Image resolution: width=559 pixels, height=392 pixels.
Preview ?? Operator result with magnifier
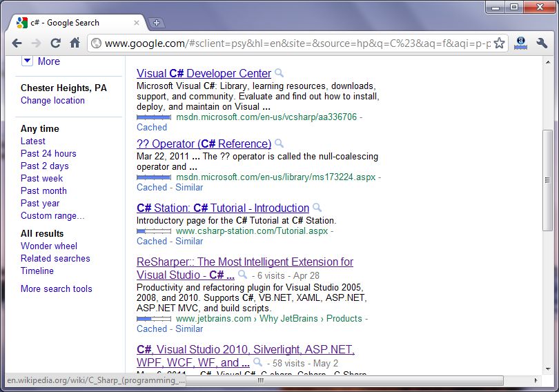[279, 144]
